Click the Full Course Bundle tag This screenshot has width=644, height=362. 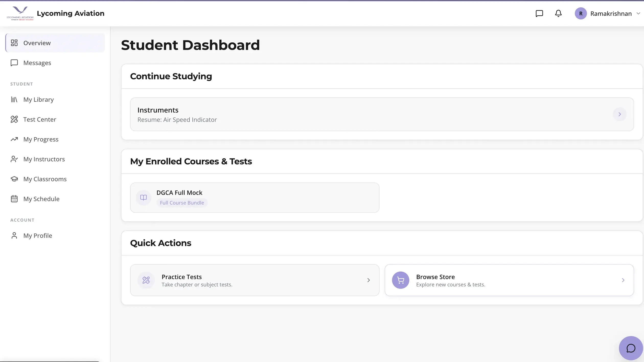coord(182,202)
